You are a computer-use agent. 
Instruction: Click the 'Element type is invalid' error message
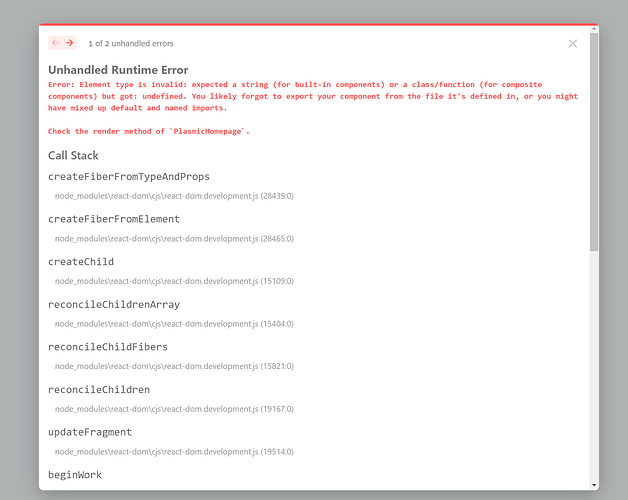(x=313, y=96)
